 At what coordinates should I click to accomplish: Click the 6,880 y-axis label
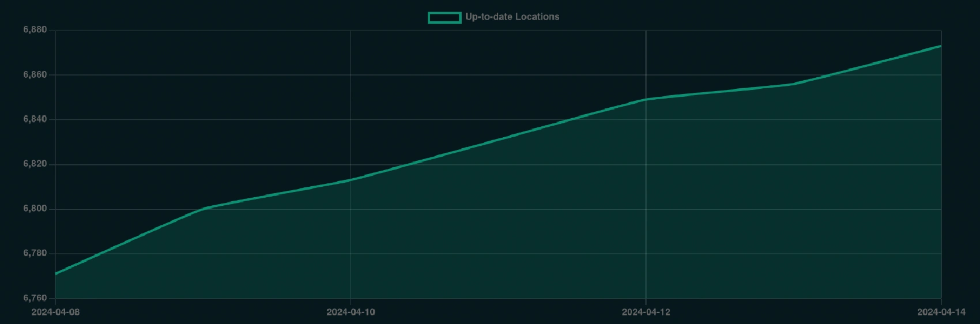(35, 30)
